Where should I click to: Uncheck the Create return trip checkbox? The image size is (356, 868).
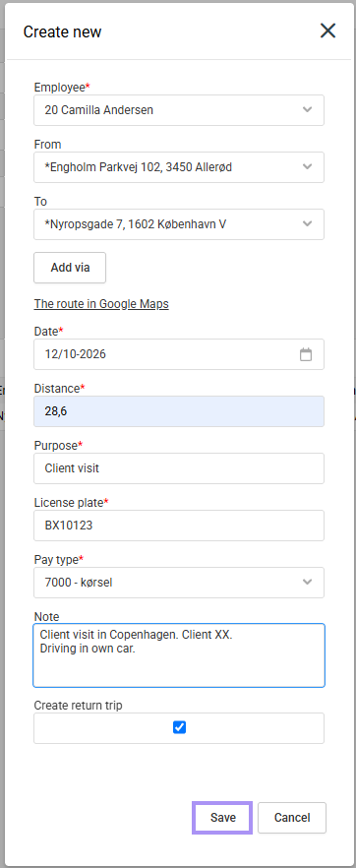pos(179,727)
